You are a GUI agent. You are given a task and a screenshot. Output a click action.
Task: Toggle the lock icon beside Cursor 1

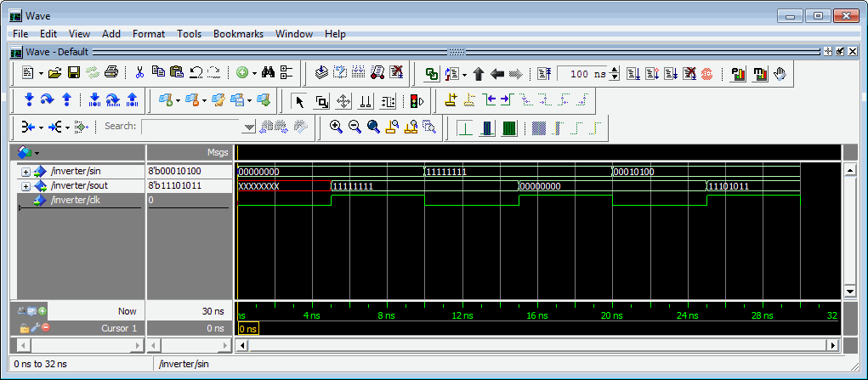[24, 328]
